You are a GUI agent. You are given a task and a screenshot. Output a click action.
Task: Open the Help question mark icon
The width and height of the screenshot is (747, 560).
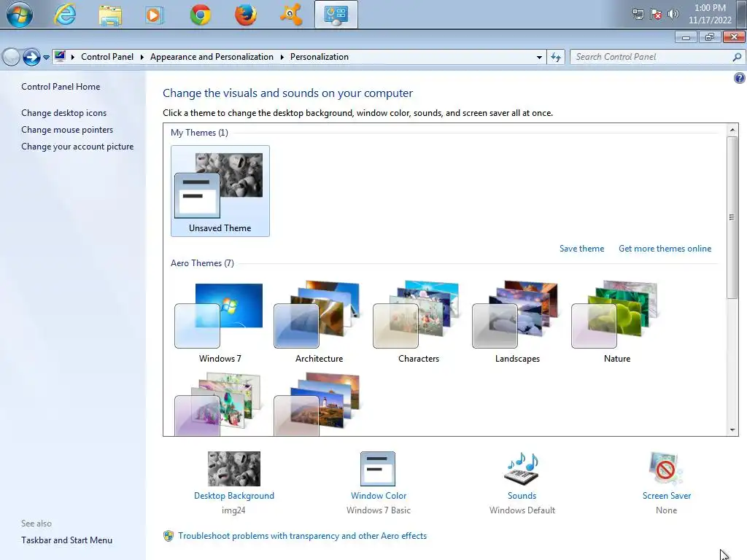(740, 78)
